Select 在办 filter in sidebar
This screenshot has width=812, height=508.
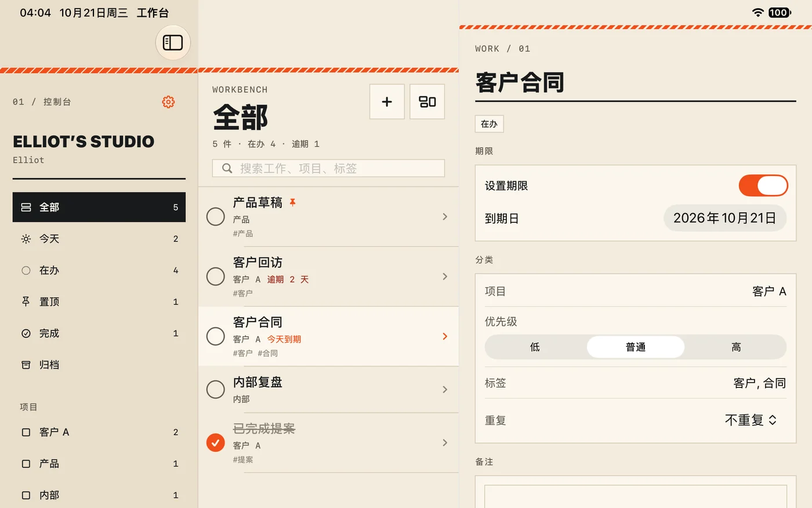pyautogui.click(x=99, y=270)
